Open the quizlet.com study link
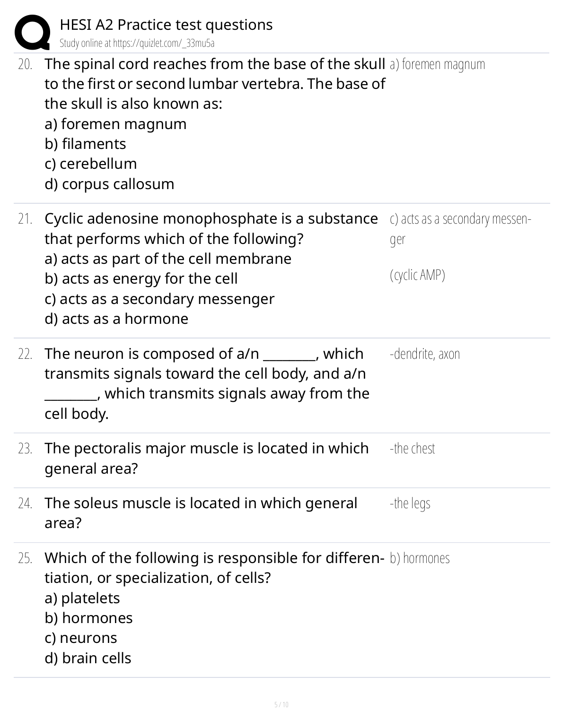563x728 pixels. coord(137,43)
